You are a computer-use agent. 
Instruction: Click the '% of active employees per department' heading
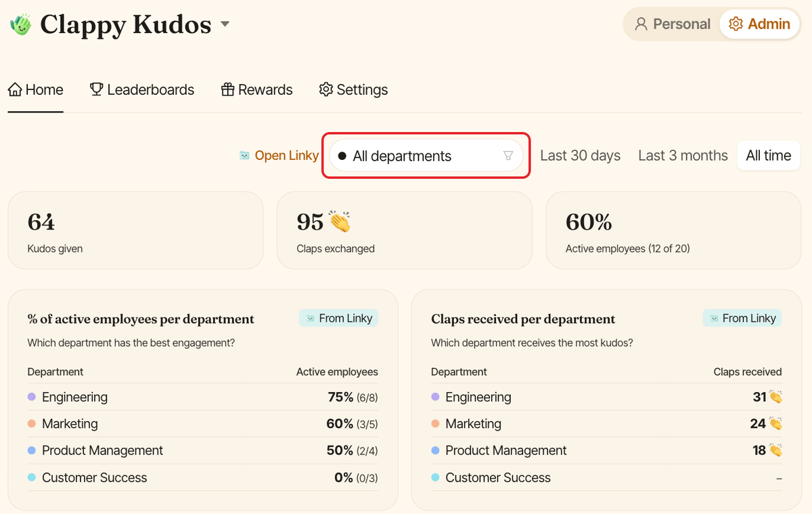tap(141, 319)
